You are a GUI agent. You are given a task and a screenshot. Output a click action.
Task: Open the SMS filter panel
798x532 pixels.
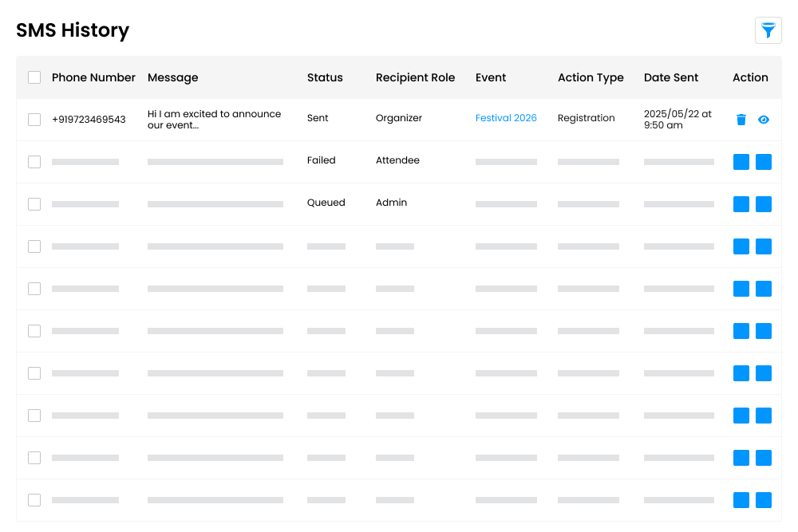pyautogui.click(x=768, y=30)
